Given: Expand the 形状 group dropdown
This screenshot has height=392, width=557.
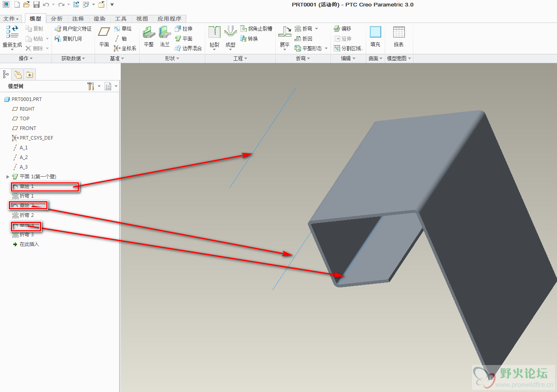Looking at the screenshot, I should 172,58.
